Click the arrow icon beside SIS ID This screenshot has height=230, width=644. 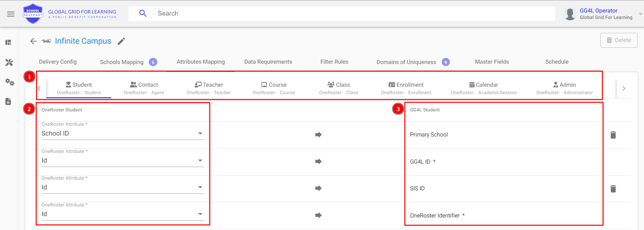[x=318, y=188]
